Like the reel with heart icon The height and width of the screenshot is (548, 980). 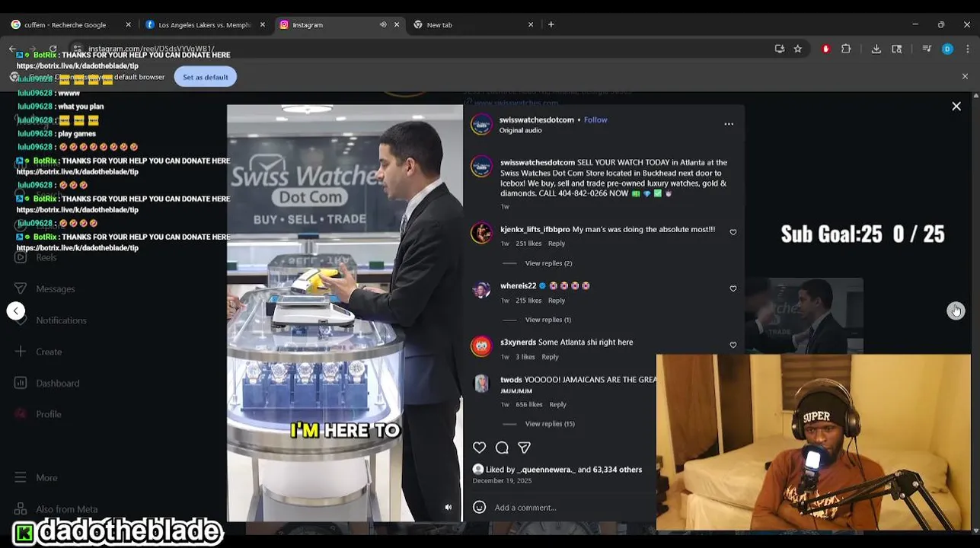click(x=480, y=448)
